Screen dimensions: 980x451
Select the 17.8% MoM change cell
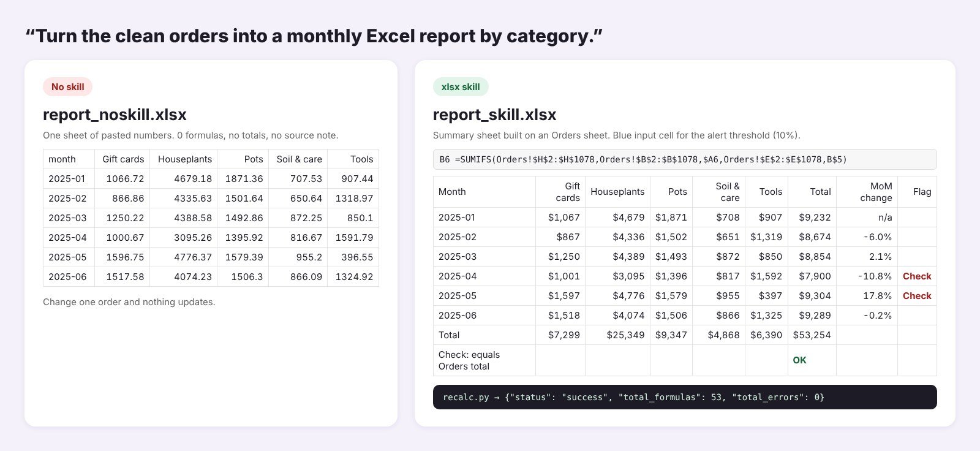pyautogui.click(x=867, y=296)
